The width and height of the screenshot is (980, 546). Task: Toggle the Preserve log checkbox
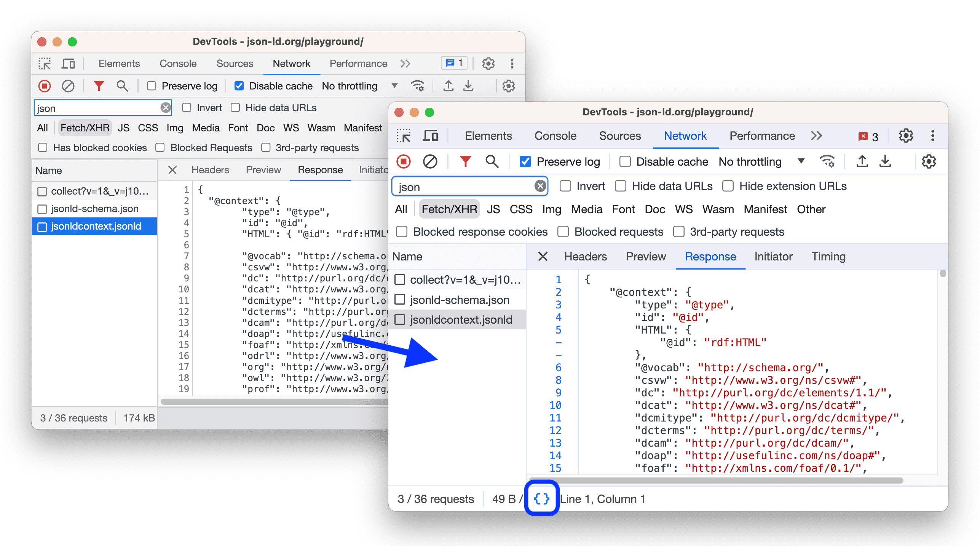point(526,162)
